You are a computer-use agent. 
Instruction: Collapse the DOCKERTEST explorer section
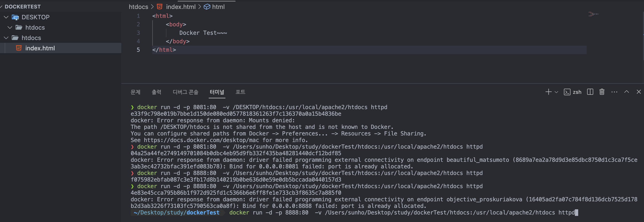pyautogui.click(x=23, y=7)
